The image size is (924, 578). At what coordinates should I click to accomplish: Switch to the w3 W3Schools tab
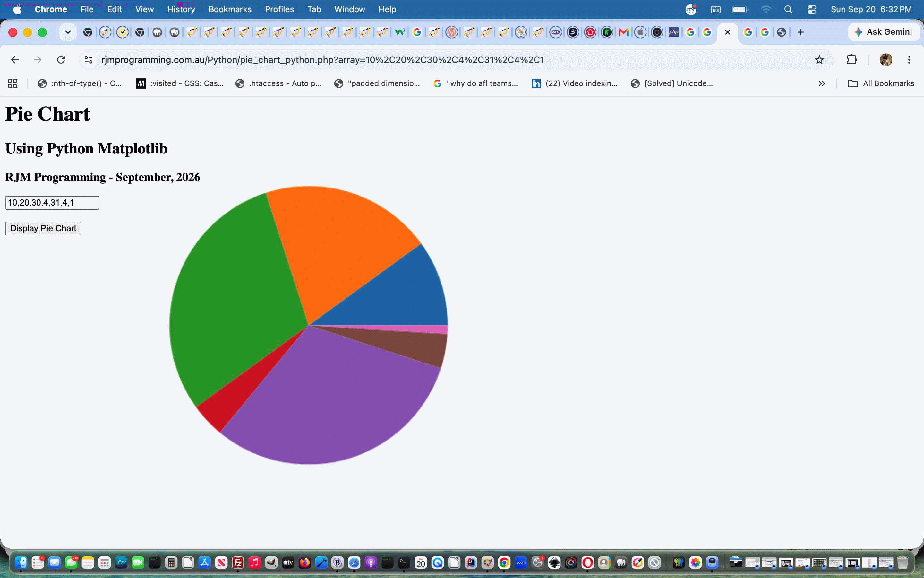400,32
